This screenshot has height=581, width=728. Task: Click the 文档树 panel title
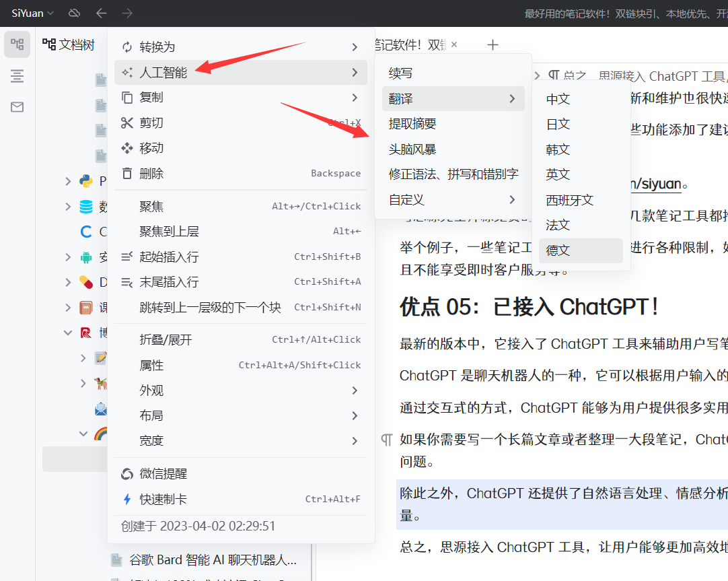(69, 44)
